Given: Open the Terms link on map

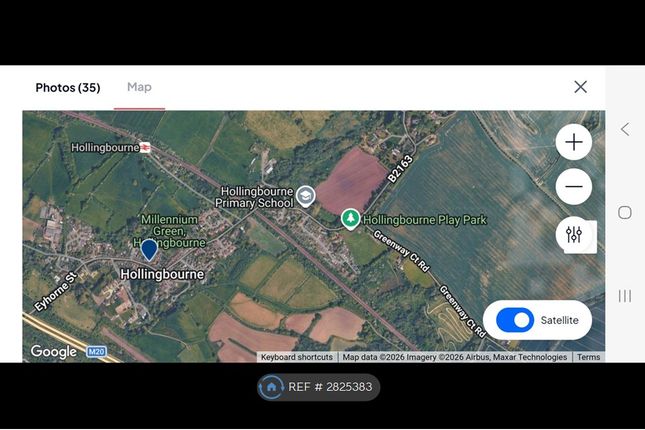Looking at the screenshot, I should [588, 357].
